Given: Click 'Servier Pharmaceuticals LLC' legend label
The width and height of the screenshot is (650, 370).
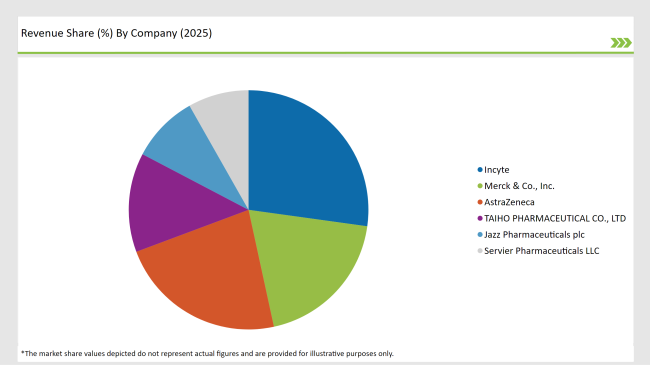Looking at the screenshot, I should coord(542,251).
